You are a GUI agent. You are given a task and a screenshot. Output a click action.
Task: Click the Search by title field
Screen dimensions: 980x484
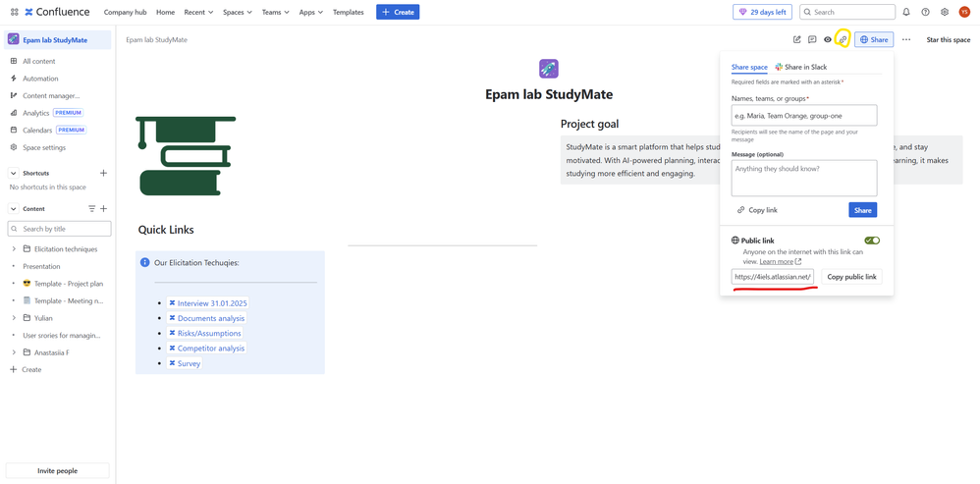(59, 229)
